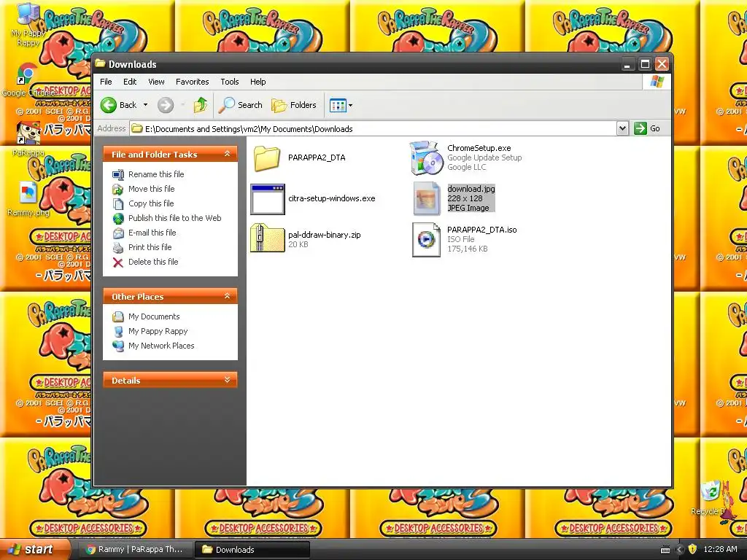
Task: Open My Documents in Other Places
Action: click(x=154, y=316)
